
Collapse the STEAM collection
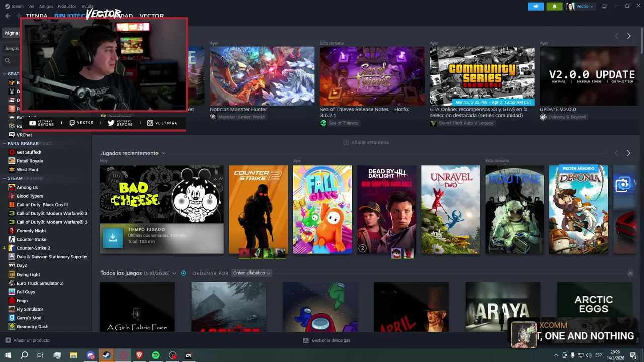(x=5, y=178)
